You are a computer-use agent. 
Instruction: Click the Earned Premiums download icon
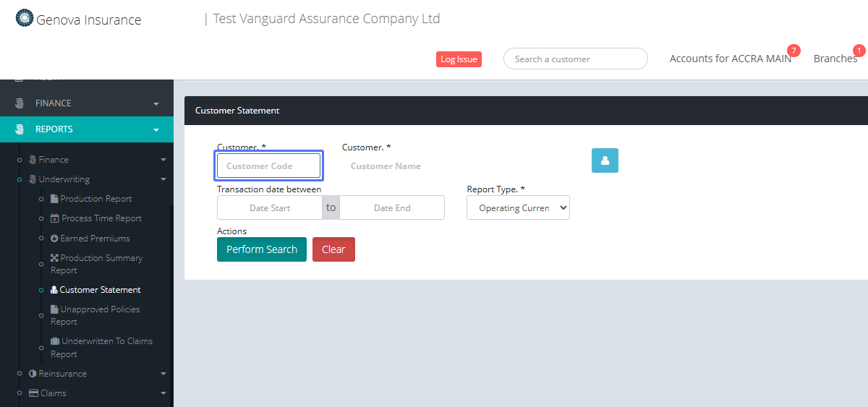click(x=54, y=239)
